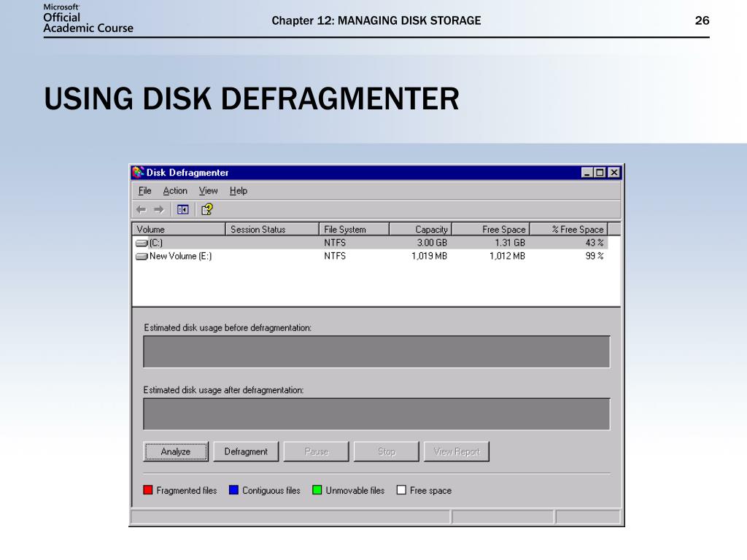Click the Free space legend label
The height and width of the screenshot is (560, 747).
pos(430,491)
